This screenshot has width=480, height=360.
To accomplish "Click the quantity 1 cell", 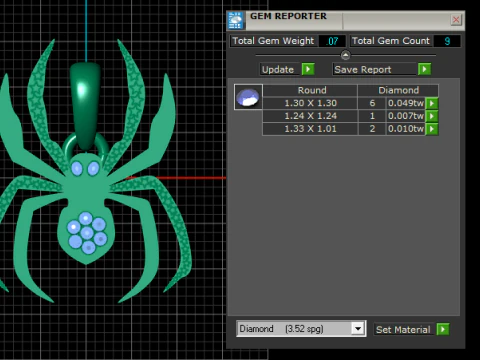I will click(x=372, y=116).
